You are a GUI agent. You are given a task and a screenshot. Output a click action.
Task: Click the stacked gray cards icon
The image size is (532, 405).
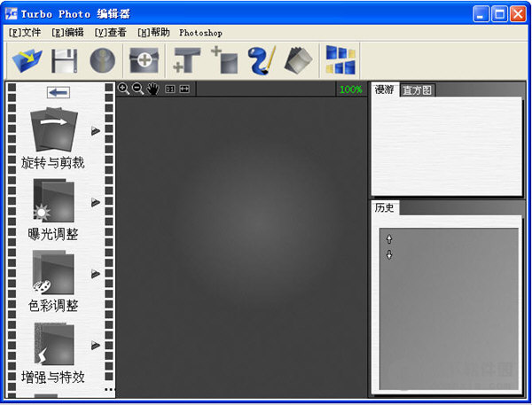(298, 61)
